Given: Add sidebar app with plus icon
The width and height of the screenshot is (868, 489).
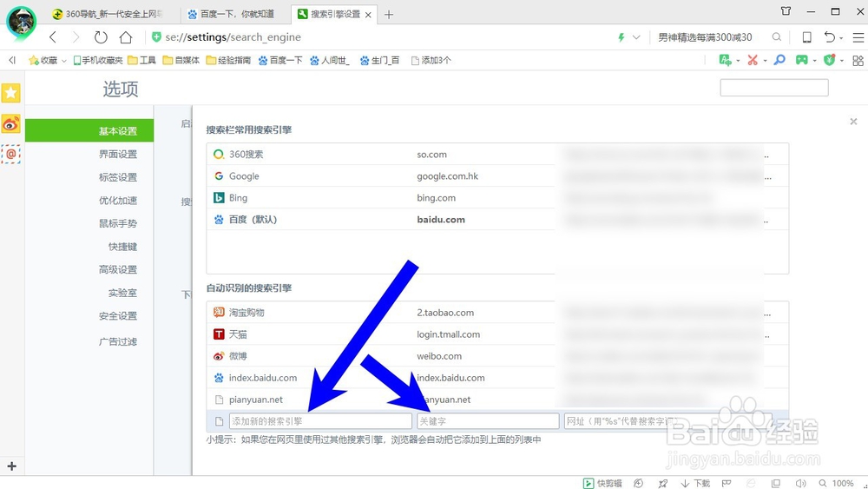Looking at the screenshot, I should click(x=11, y=466).
